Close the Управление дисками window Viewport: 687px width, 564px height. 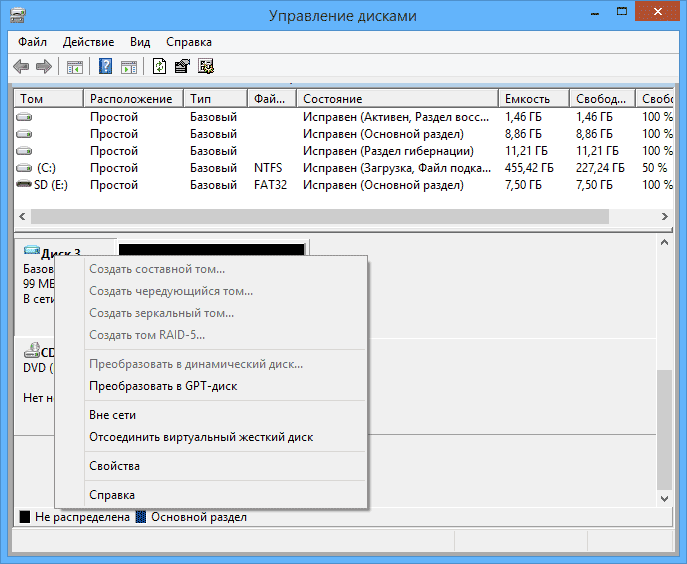658,12
